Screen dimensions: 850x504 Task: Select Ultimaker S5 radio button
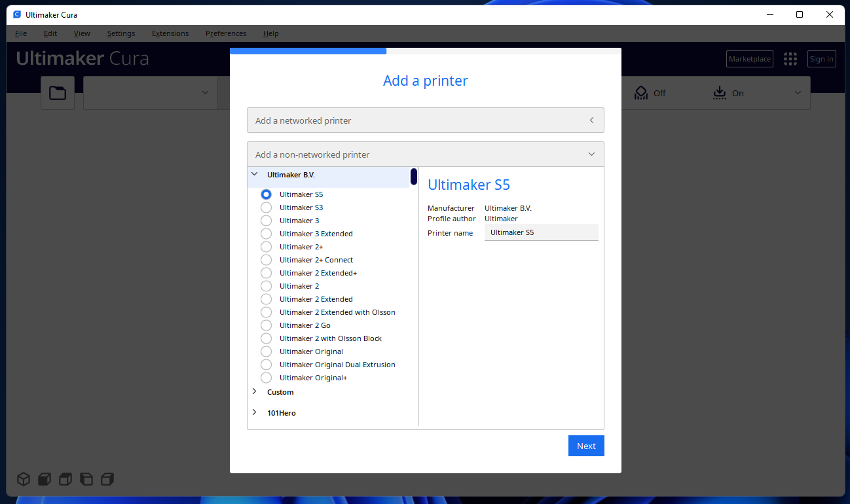(266, 194)
